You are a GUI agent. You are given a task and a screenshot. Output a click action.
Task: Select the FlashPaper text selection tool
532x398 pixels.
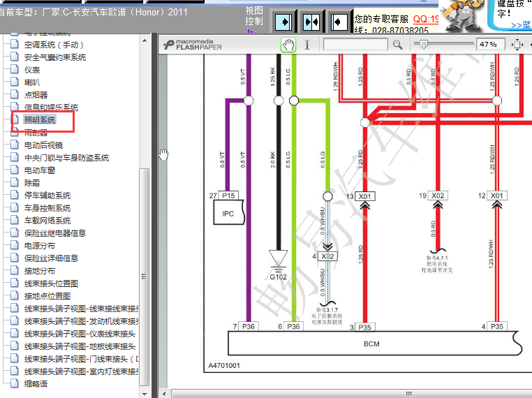307,45
